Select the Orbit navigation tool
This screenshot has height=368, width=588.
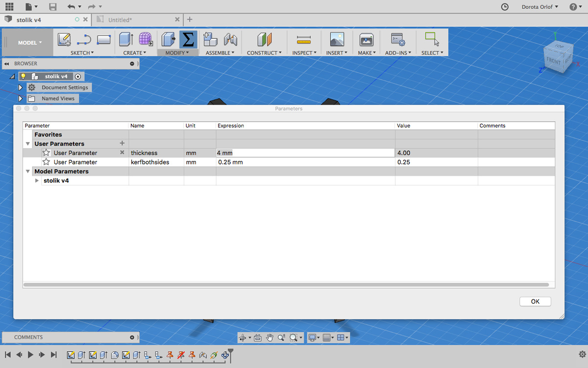tap(242, 338)
